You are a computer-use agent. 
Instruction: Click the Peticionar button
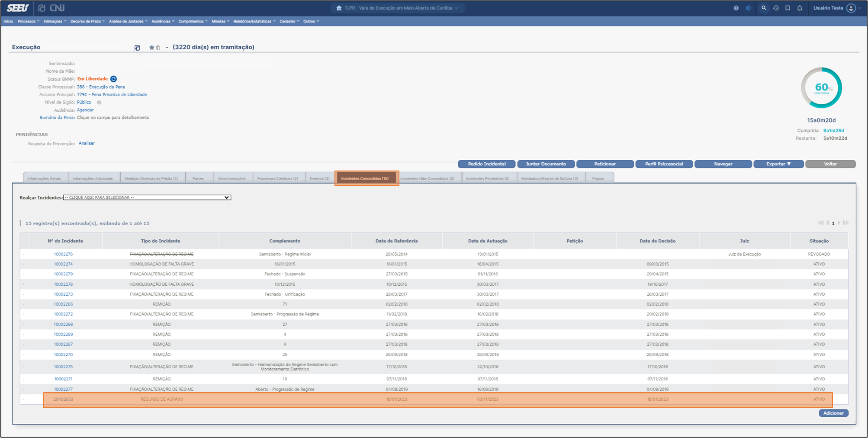coord(605,164)
